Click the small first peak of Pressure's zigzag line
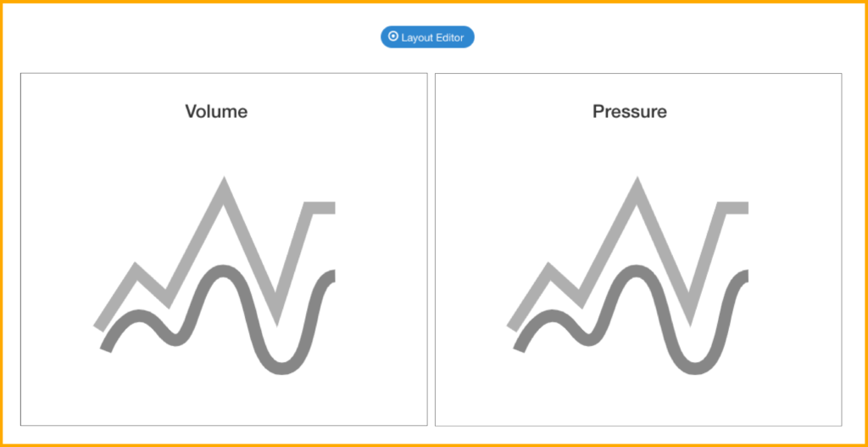This screenshot has height=447, width=868. [x=549, y=271]
